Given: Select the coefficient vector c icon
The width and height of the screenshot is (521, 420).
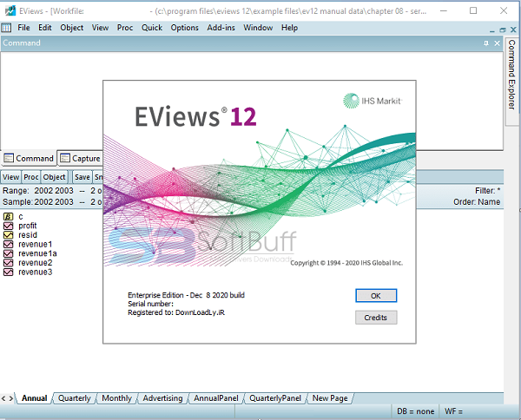Looking at the screenshot, I should [x=8, y=217].
